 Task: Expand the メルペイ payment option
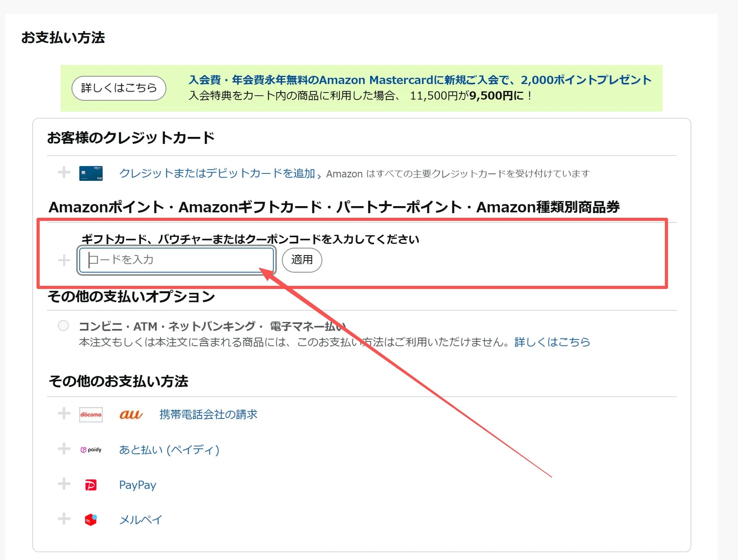click(64, 518)
